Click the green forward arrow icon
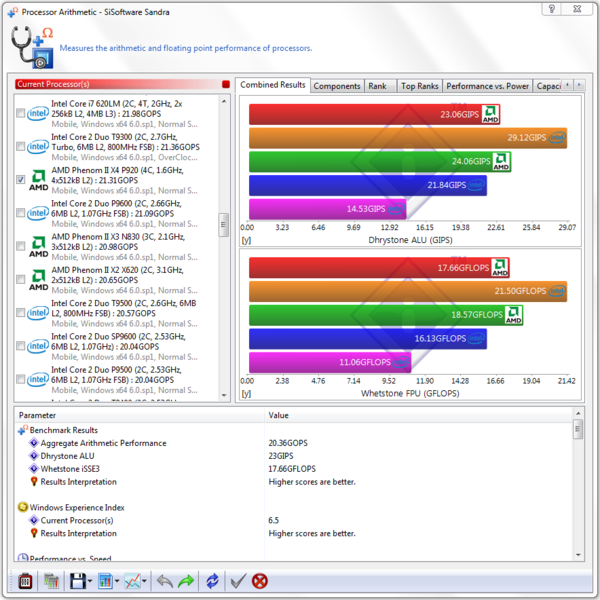This screenshot has width=600, height=600. coord(186,581)
